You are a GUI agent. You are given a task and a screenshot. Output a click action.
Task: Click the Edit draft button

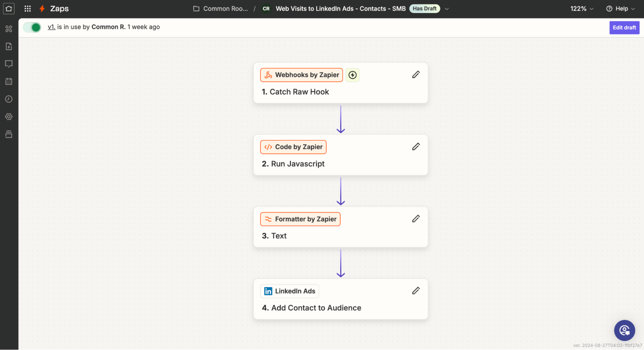point(624,28)
